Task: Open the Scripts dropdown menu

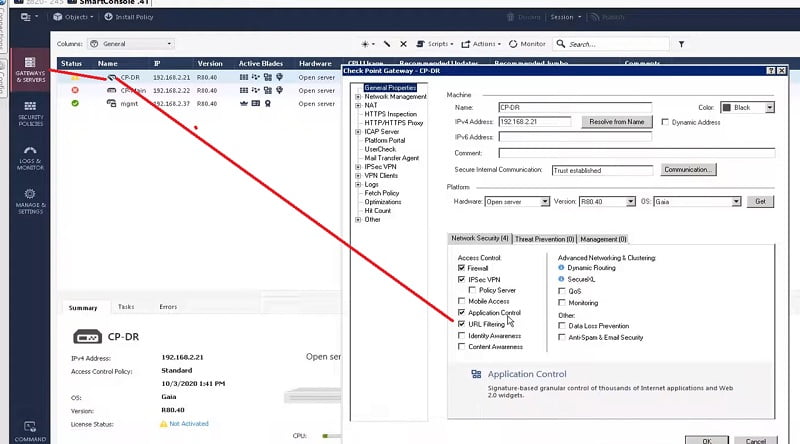Action: tap(435, 44)
